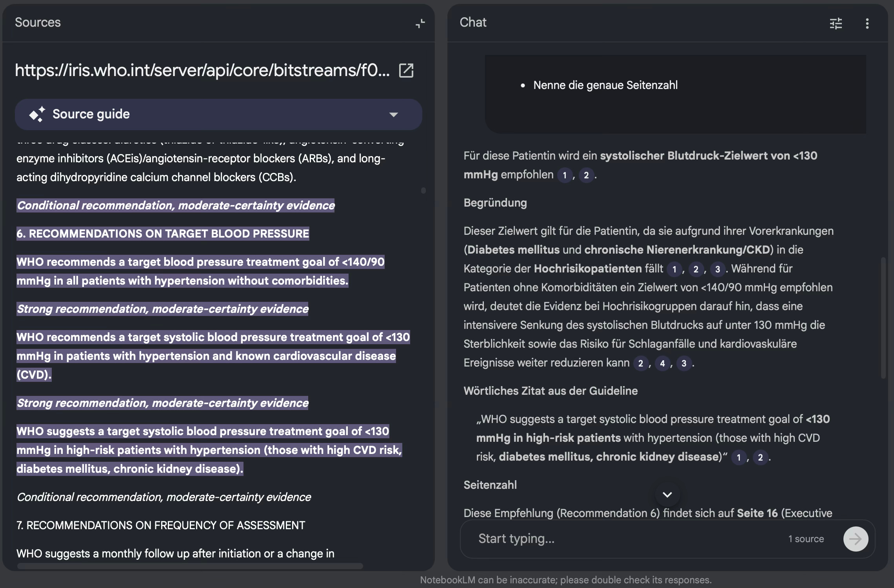
Task: Open citation chip 1 after the Blutdruck-Zielwert
Action: [565, 176]
